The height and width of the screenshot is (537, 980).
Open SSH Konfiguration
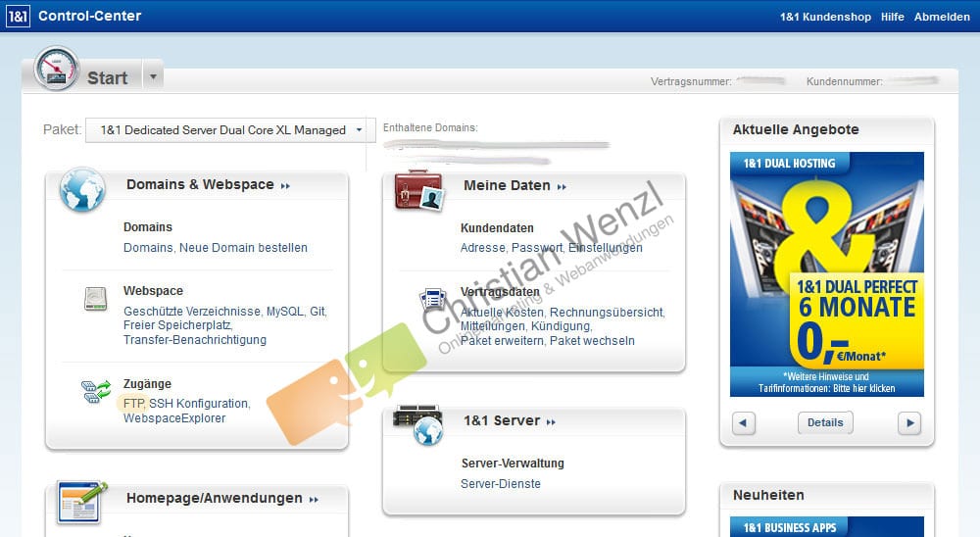pyautogui.click(x=199, y=403)
